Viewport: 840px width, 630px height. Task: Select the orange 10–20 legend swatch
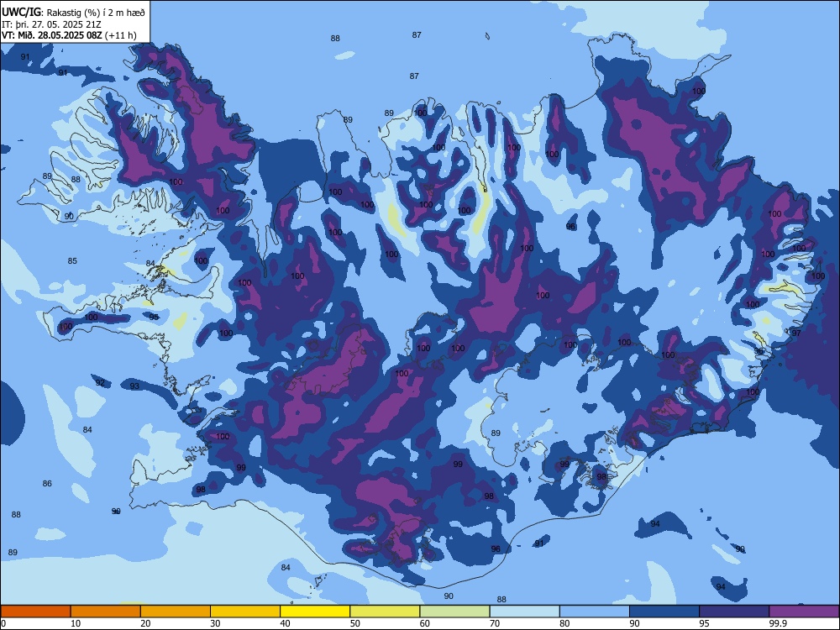click(x=106, y=612)
